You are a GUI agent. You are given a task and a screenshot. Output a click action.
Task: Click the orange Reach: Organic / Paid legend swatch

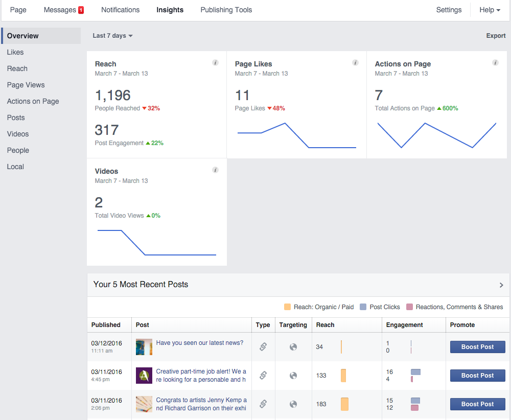(287, 307)
